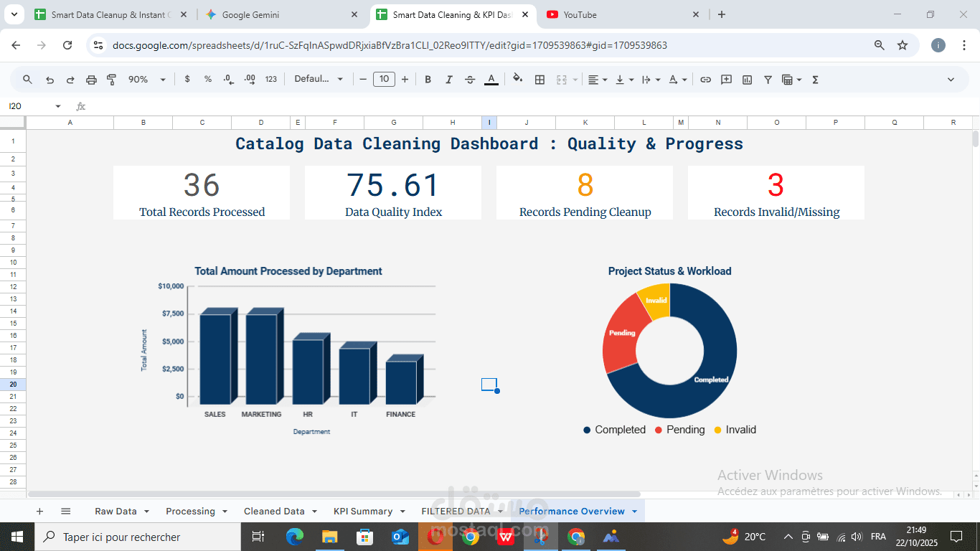Image resolution: width=980 pixels, height=551 pixels.
Task: Open Chrome three-dot menu
Action: click(965, 45)
